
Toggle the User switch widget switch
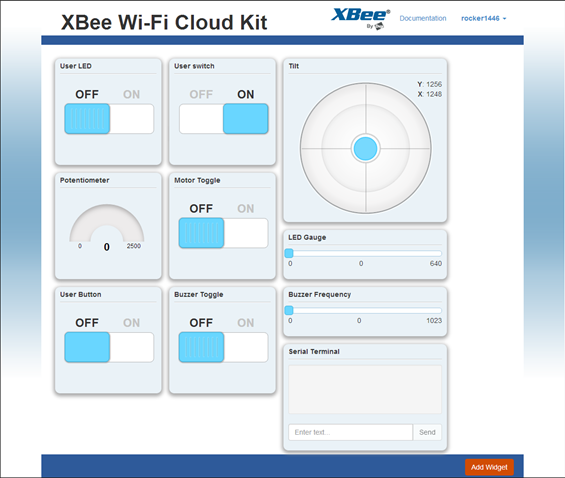(x=224, y=119)
